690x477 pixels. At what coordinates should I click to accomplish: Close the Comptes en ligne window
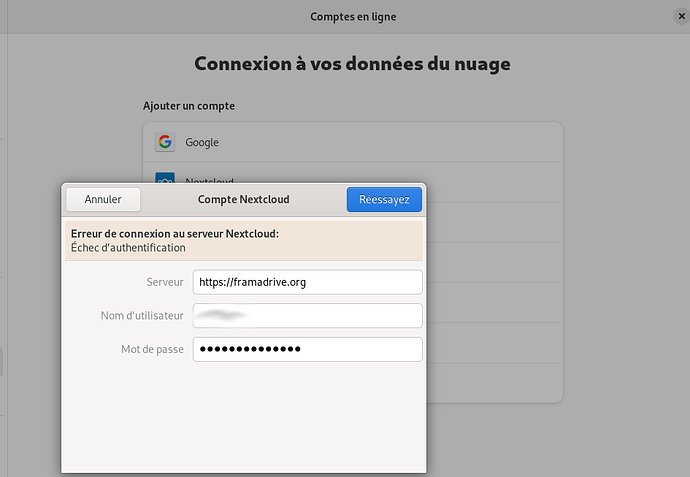click(x=681, y=16)
